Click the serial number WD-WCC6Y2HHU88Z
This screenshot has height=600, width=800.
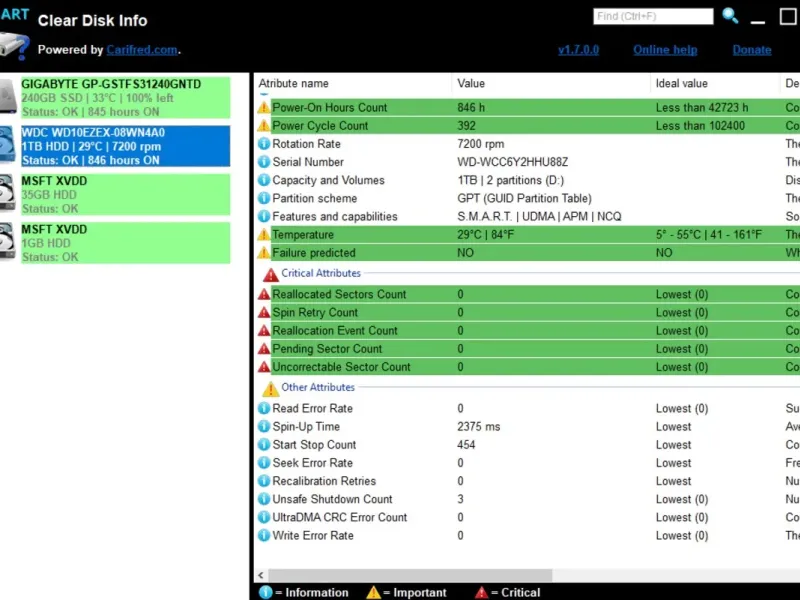coord(512,162)
